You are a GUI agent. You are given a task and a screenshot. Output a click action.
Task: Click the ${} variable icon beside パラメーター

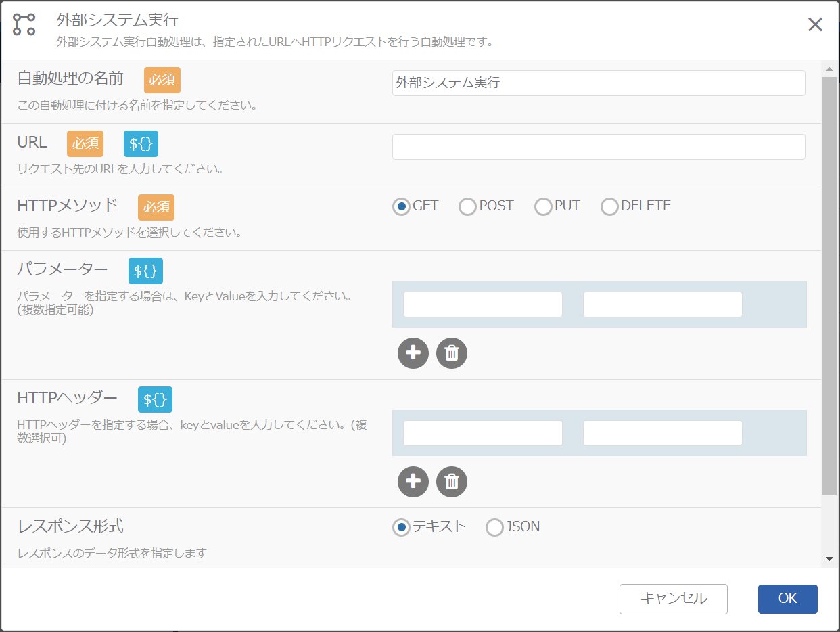coord(145,271)
